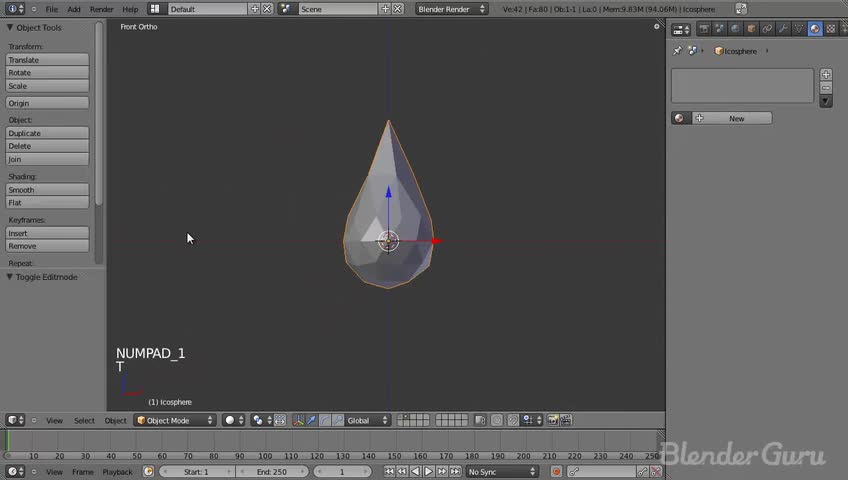Open the Modifiers wrench tab
The width and height of the screenshot is (848, 480).
click(783, 29)
